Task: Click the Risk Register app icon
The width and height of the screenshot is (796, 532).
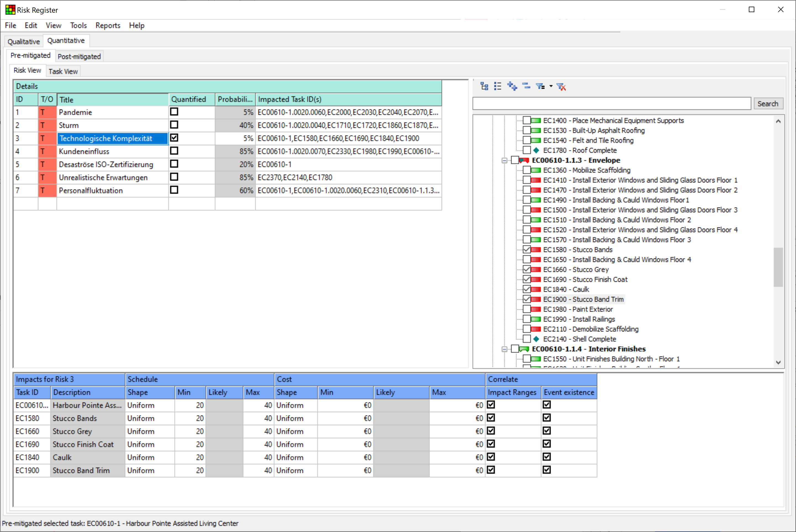Action: [x=10, y=10]
